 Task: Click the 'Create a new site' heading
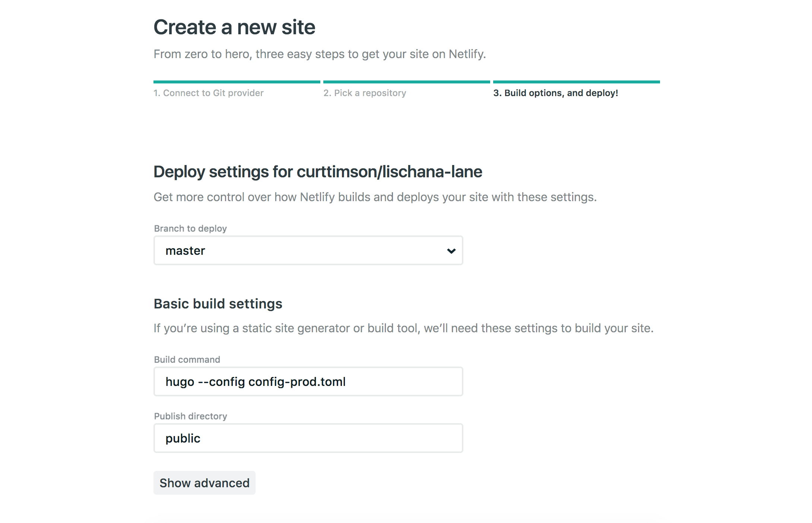pos(234,26)
